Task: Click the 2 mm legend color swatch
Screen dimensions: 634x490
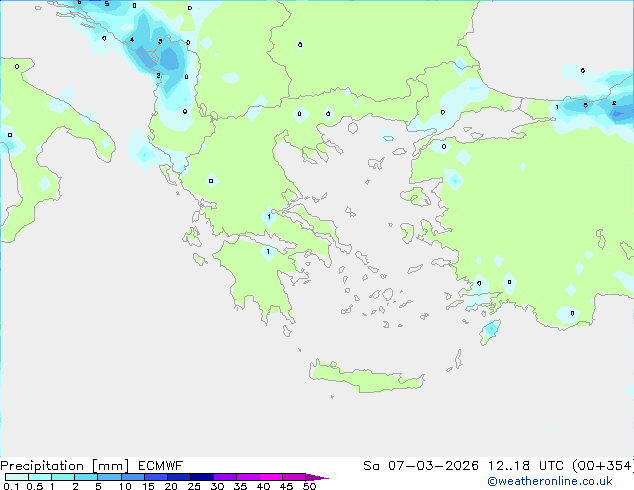Action: [x=86, y=477]
